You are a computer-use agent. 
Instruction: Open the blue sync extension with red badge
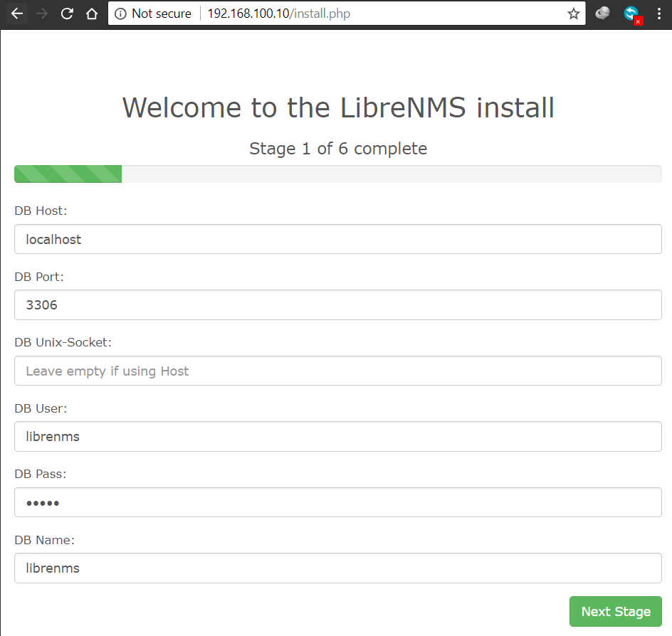(x=633, y=14)
